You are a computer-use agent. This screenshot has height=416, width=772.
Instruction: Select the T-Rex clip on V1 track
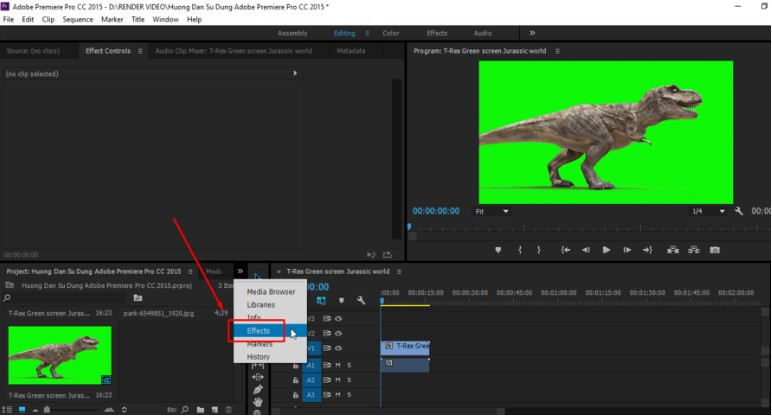click(x=405, y=347)
